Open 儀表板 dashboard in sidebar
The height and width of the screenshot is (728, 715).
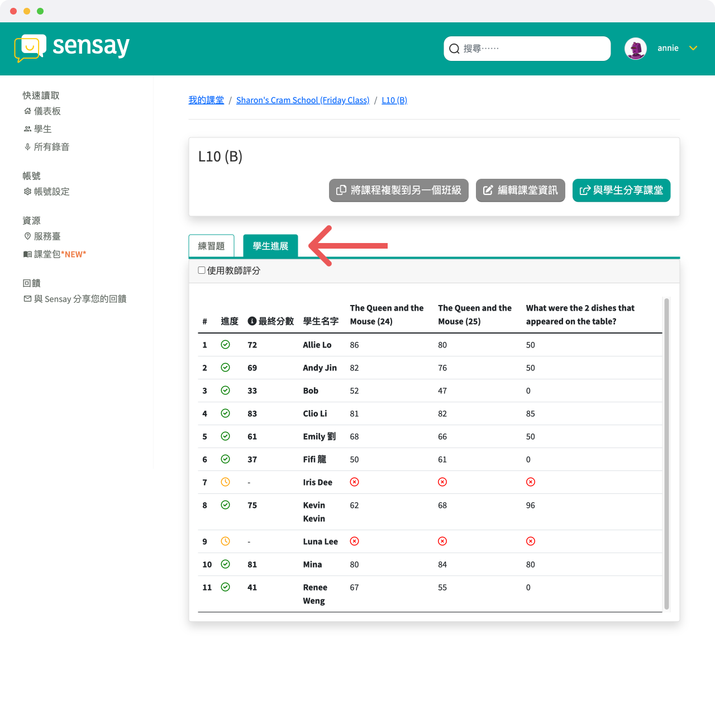[x=42, y=111]
